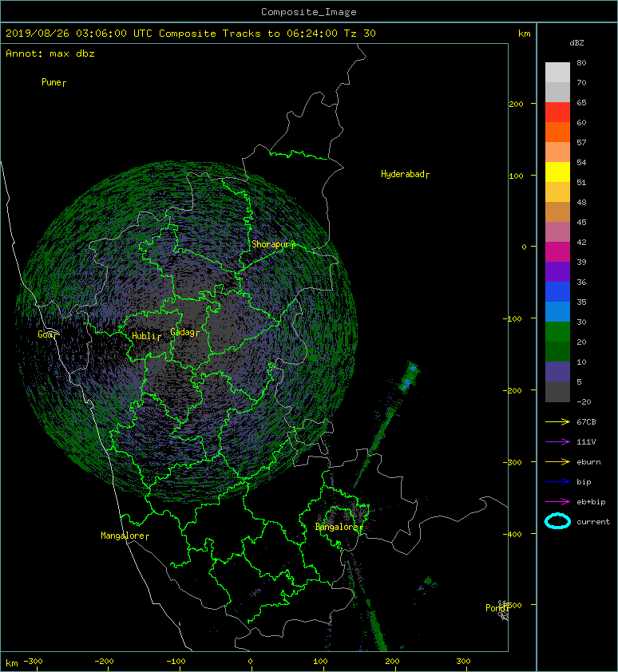The width and height of the screenshot is (618, 672).
Task: Select the Shorapur location label
Action: pyautogui.click(x=271, y=244)
